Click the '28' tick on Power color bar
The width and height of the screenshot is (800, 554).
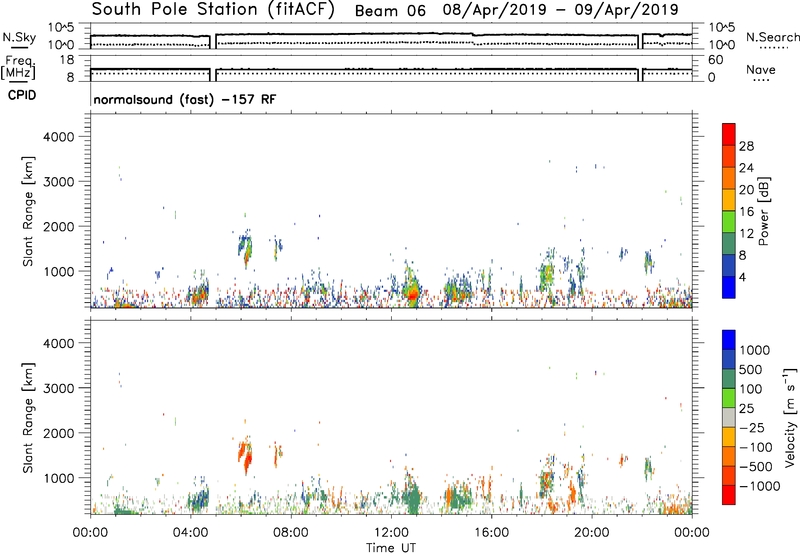[746, 146]
